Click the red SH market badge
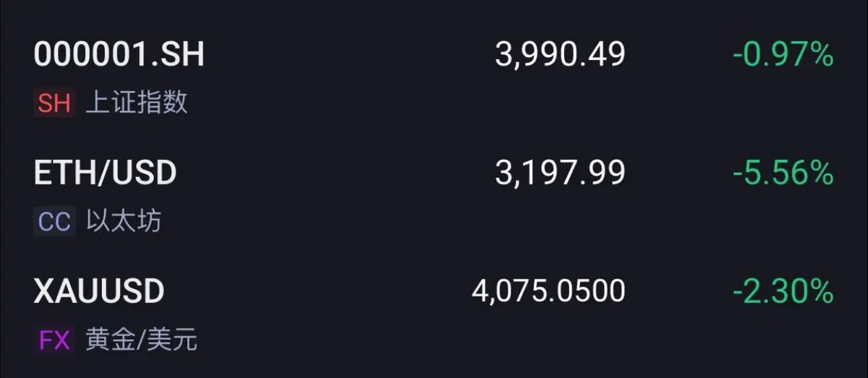This screenshot has width=868, height=378. 54,103
